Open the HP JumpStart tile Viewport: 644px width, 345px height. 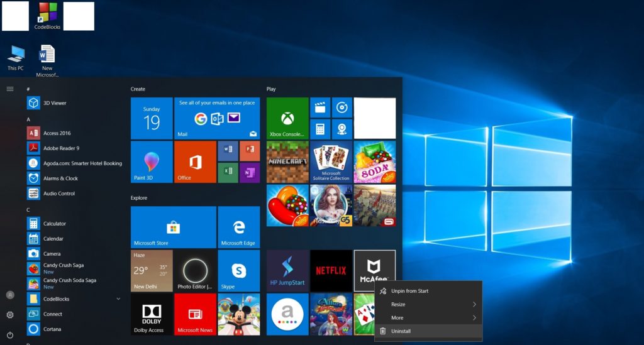tap(287, 271)
